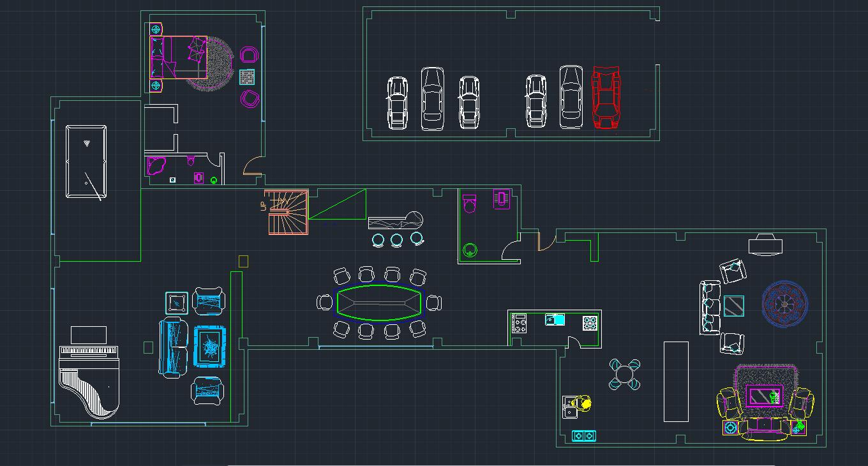Click the small yellow square near the stairs

(x=243, y=261)
